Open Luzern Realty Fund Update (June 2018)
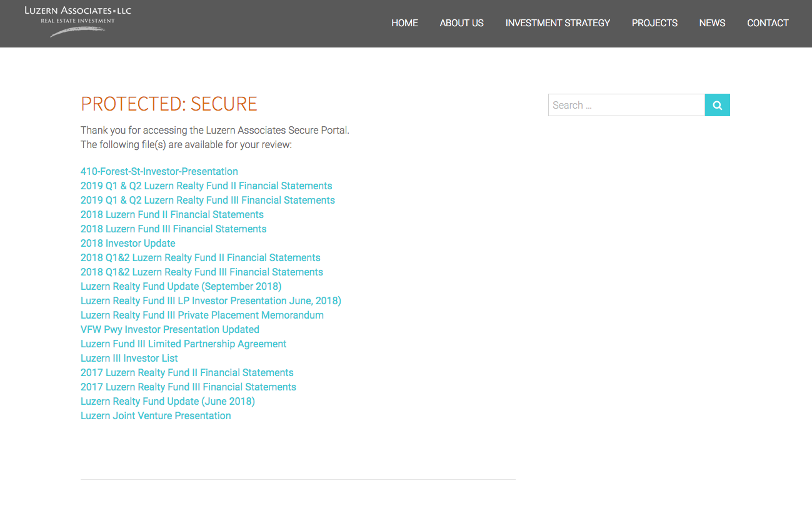 (168, 401)
